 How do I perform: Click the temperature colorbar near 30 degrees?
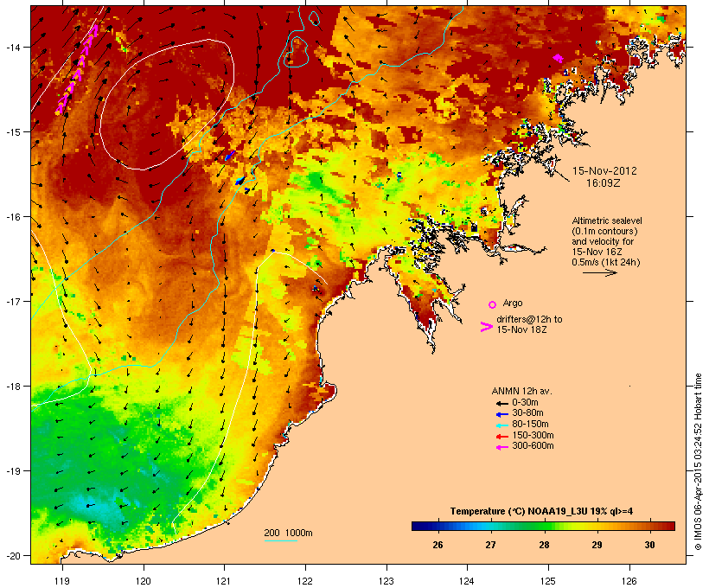point(649,526)
